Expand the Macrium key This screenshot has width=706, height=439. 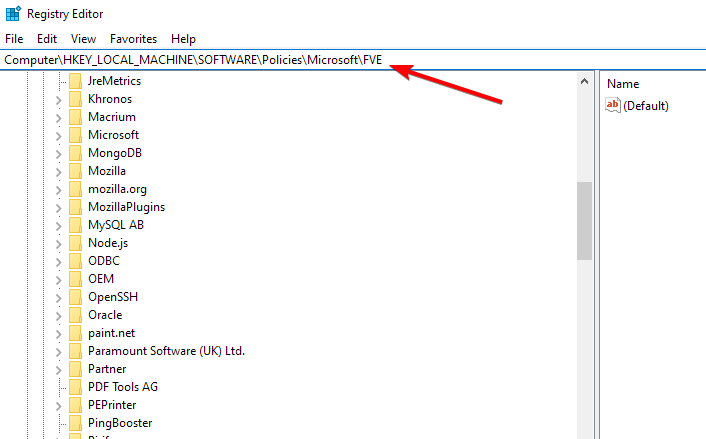[x=59, y=118]
